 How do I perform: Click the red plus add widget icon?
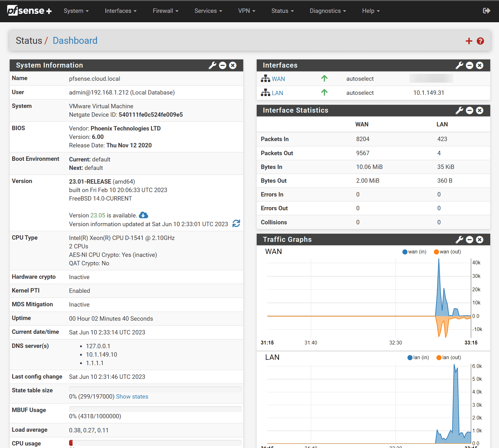(x=469, y=41)
